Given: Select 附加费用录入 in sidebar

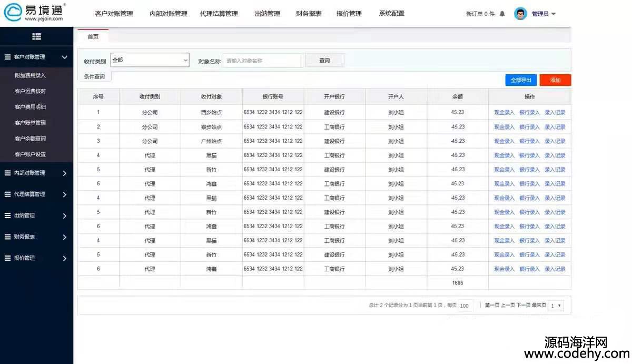Looking at the screenshot, I should [x=30, y=75].
